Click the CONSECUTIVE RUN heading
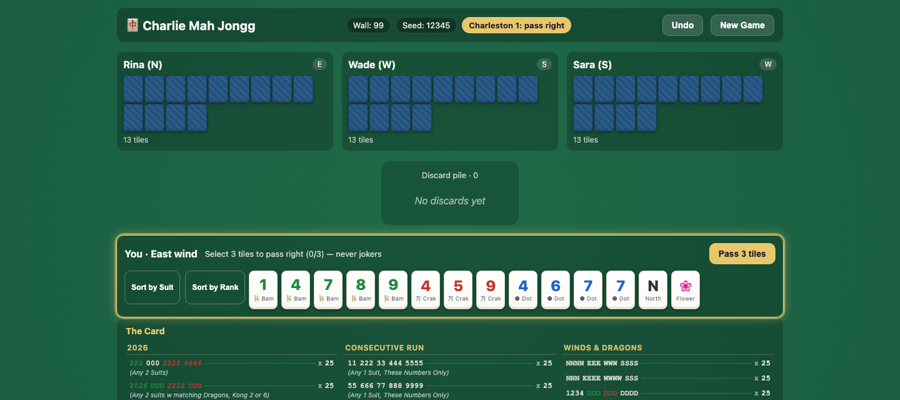Screen dimensions: 900x400 (385, 348)
